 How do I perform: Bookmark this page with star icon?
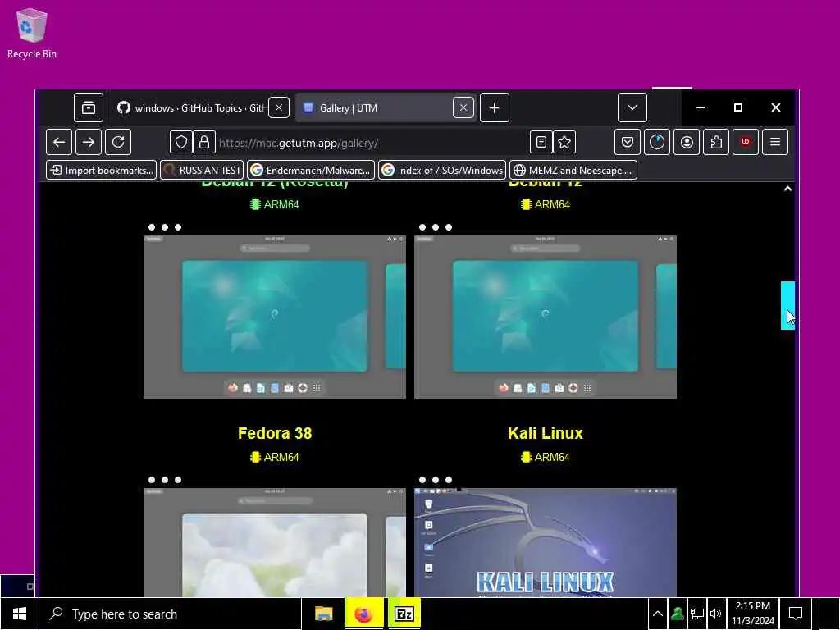564,142
